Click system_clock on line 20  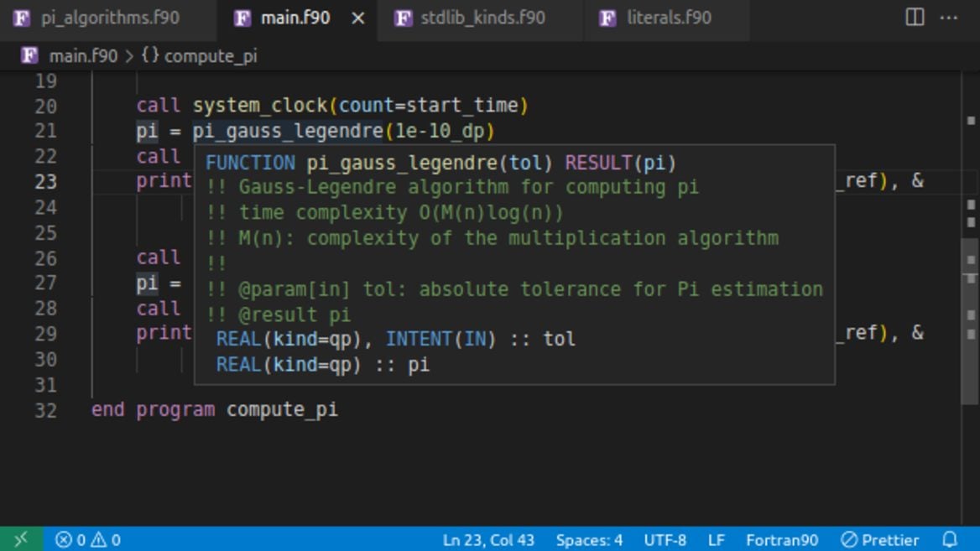point(261,106)
